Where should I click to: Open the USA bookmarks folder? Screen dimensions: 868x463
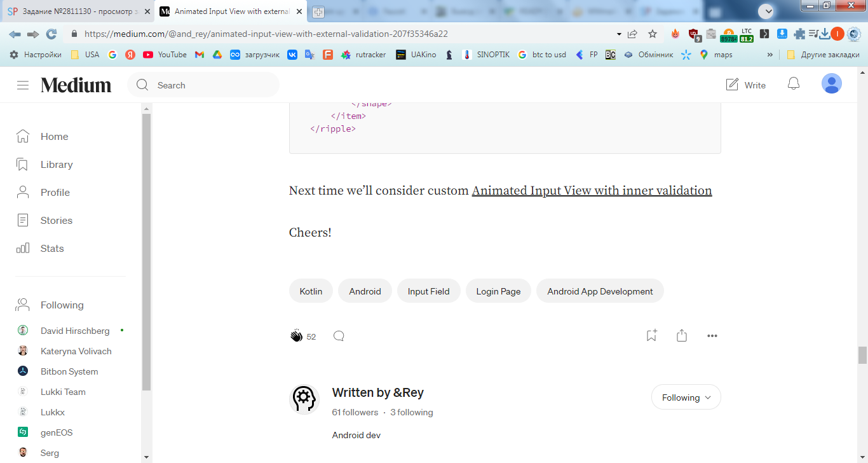85,55
